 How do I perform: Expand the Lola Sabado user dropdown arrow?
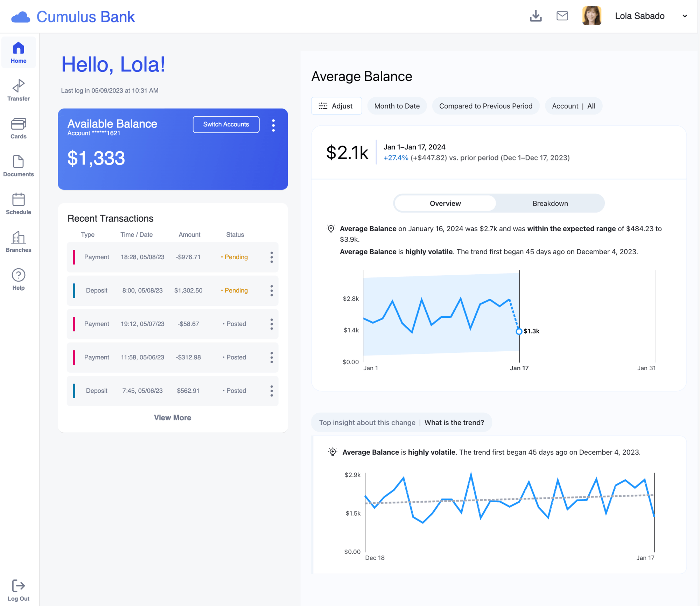point(685,16)
